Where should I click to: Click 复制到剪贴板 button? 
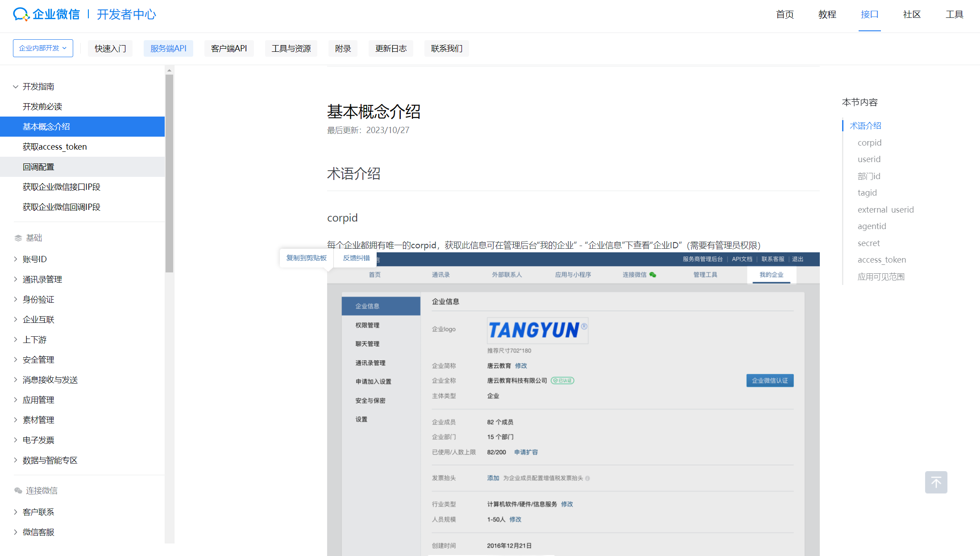pyautogui.click(x=306, y=258)
